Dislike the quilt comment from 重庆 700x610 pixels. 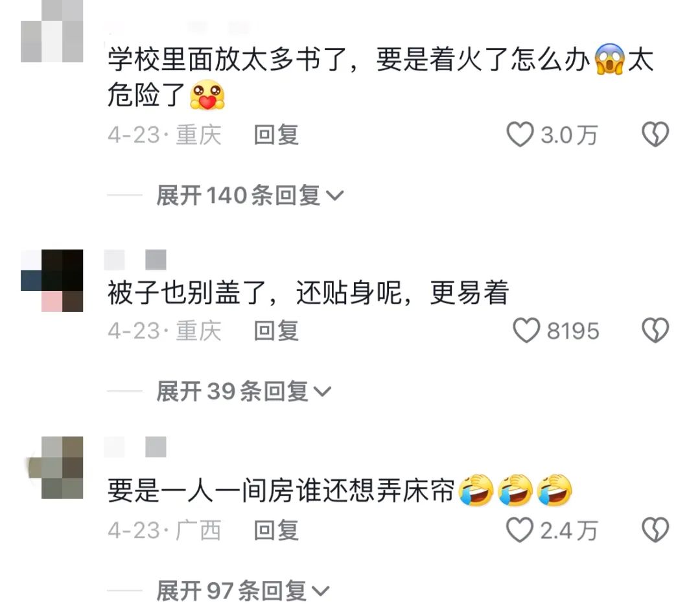click(x=655, y=331)
